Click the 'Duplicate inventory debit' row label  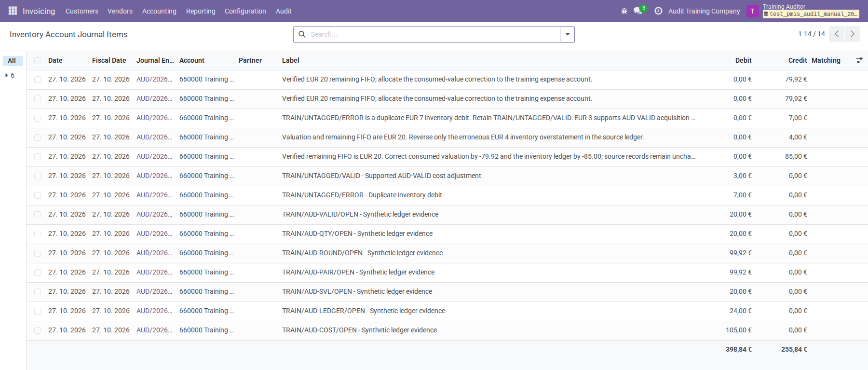click(362, 195)
